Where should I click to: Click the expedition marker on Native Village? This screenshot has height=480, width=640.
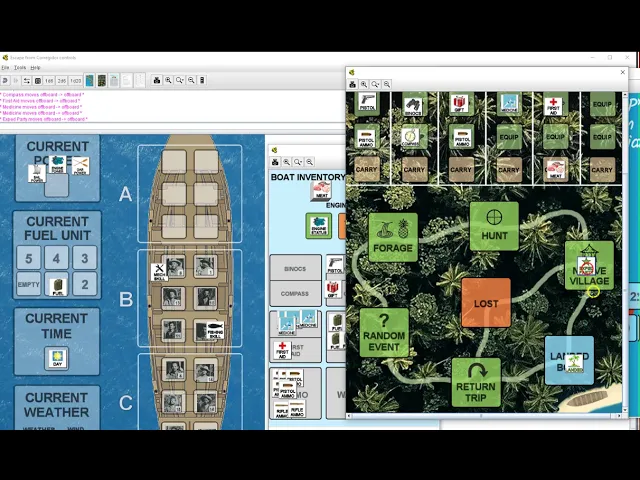pos(587,266)
